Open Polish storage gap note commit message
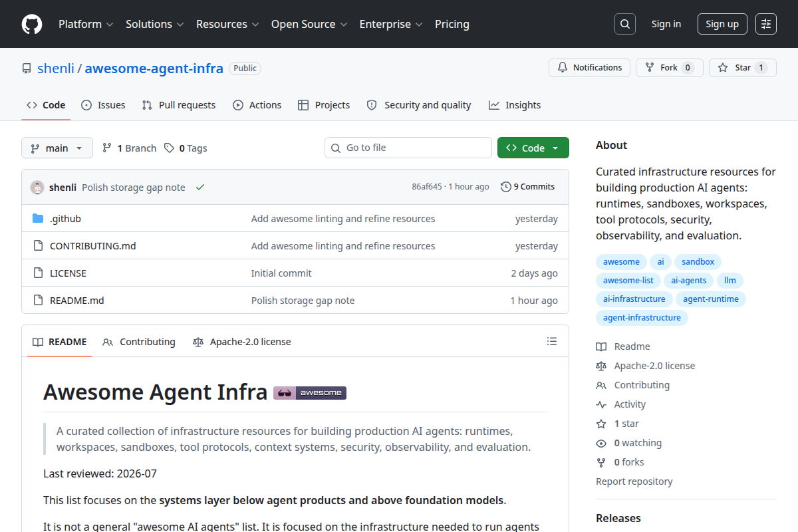The width and height of the screenshot is (798, 532). pyautogui.click(x=134, y=188)
